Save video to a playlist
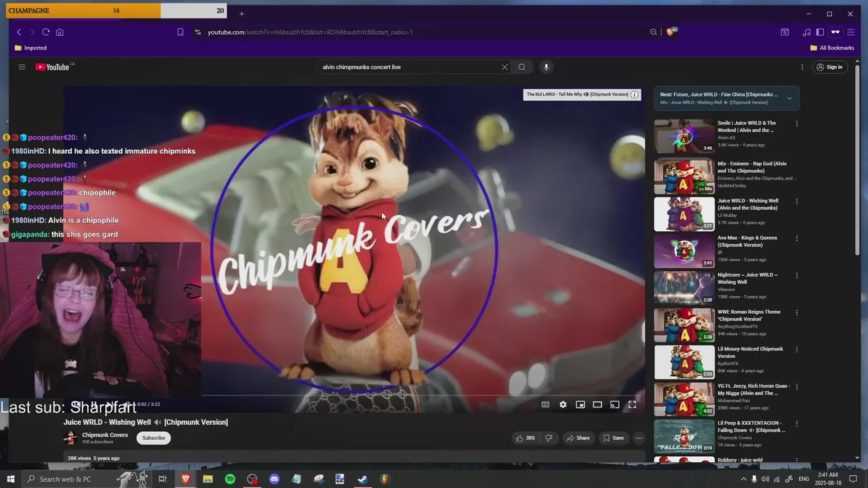 tap(613, 438)
